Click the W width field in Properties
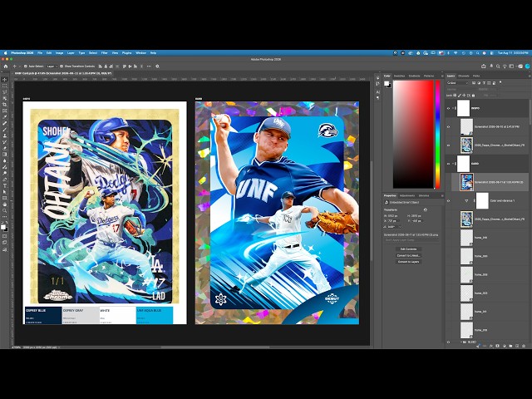This screenshot has width=532, height=399. [392, 216]
